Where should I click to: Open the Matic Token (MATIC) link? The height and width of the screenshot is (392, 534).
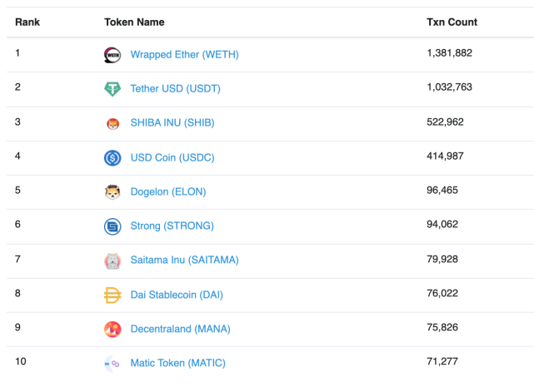point(177,363)
